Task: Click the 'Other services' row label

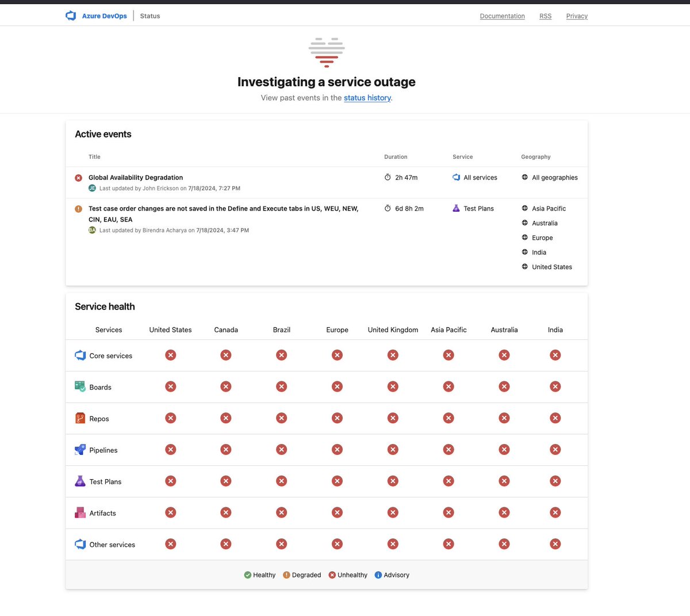Action: click(x=112, y=545)
